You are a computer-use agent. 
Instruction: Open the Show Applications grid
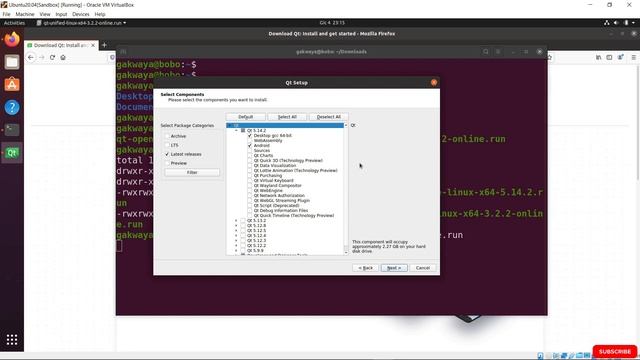12,339
